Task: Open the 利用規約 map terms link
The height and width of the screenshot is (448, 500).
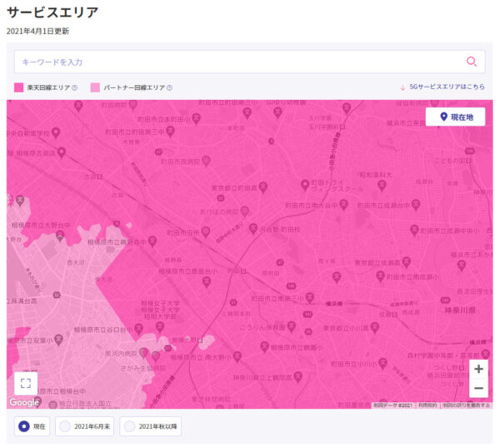Action: 428,406
